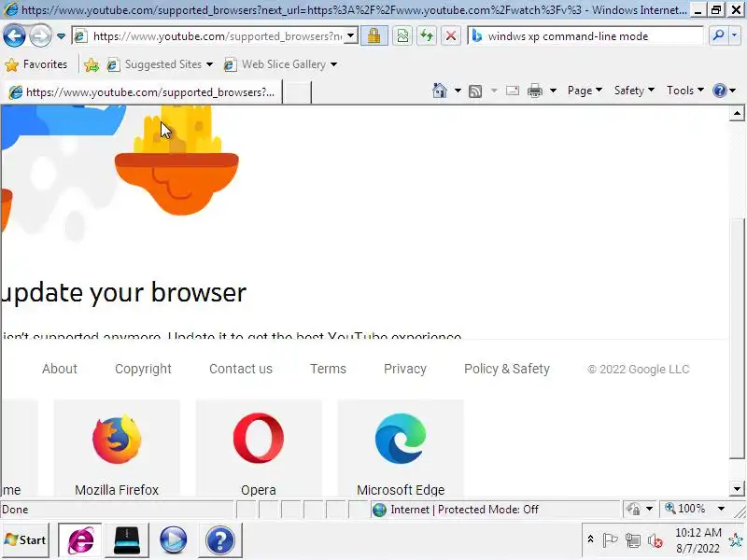
Task: Choose the Opera browser card
Action: [259, 449]
